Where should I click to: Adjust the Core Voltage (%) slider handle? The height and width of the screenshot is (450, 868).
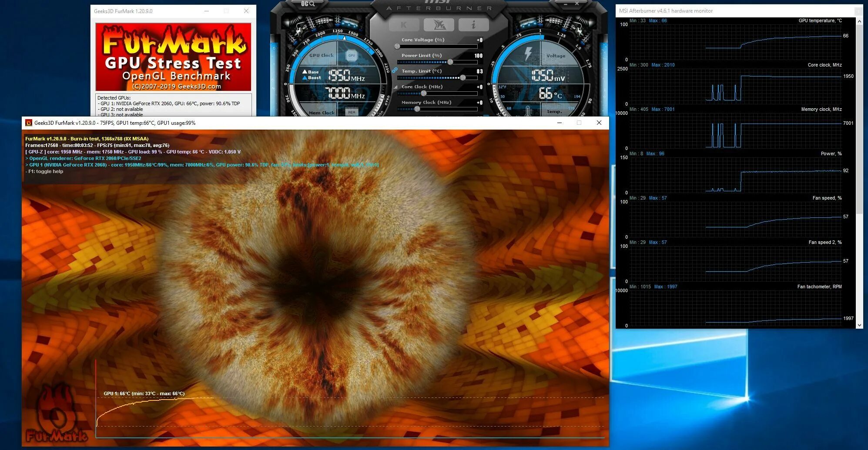click(397, 46)
